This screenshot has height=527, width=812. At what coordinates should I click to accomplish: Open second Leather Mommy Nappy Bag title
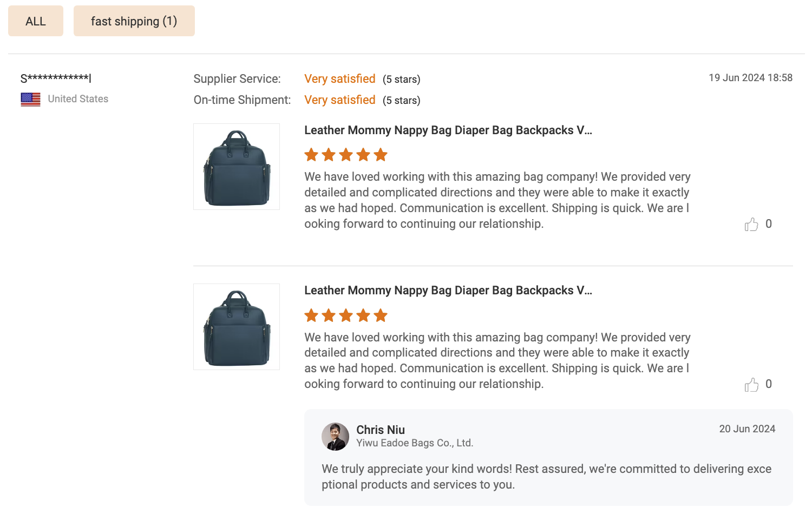[x=448, y=291]
